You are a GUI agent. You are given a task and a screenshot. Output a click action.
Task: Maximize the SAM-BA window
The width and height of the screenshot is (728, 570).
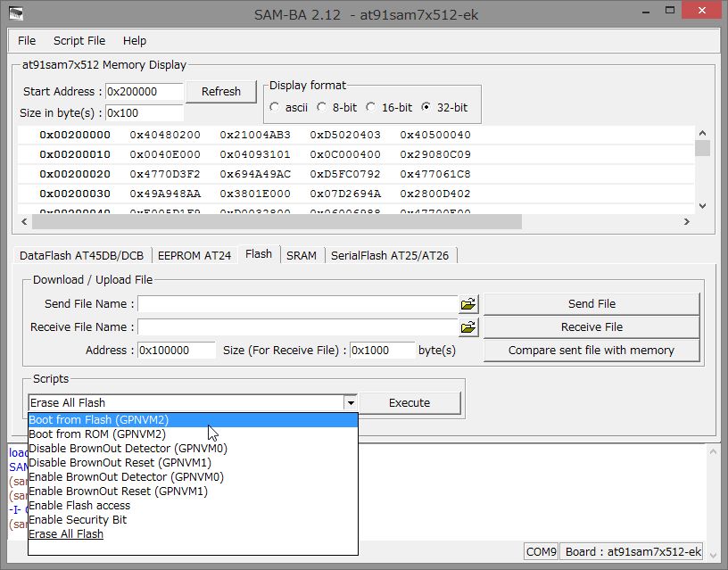(x=670, y=11)
